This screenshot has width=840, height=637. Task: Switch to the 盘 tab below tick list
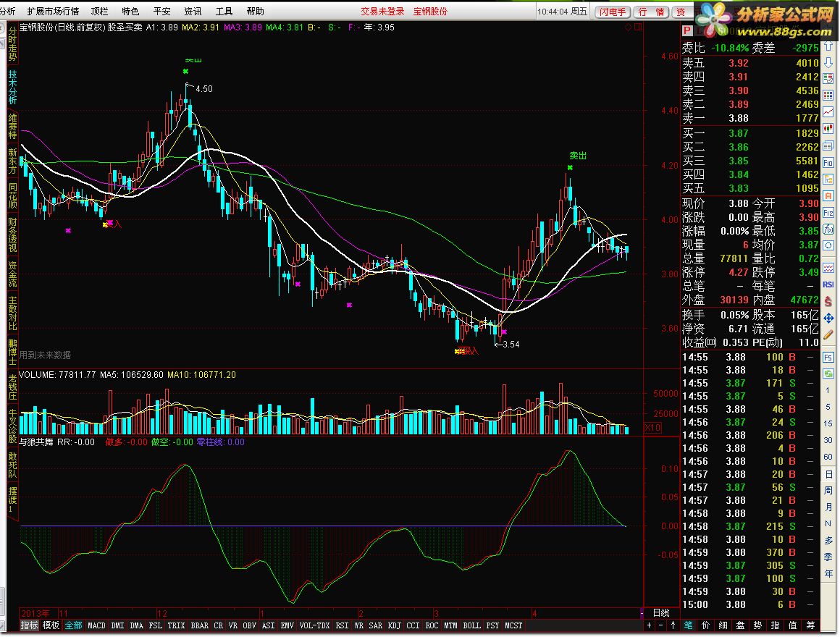[x=740, y=625]
